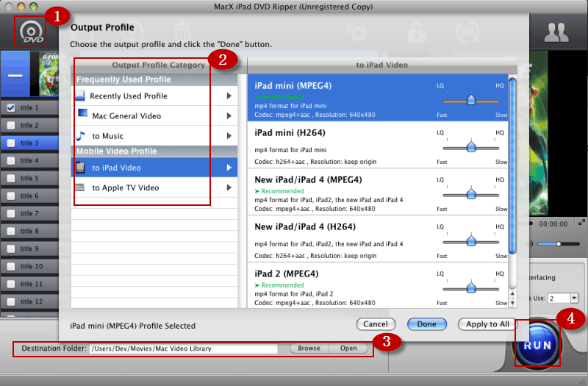588x386 pixels.
Task: Expand the to Music arrow
Action: click(229, 136)
